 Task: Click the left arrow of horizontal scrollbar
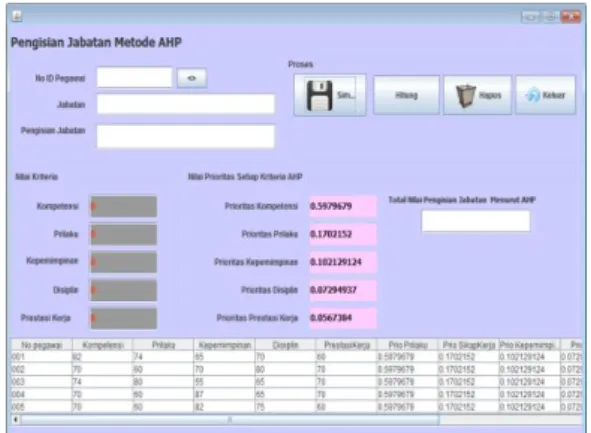(x=16, y=419)
